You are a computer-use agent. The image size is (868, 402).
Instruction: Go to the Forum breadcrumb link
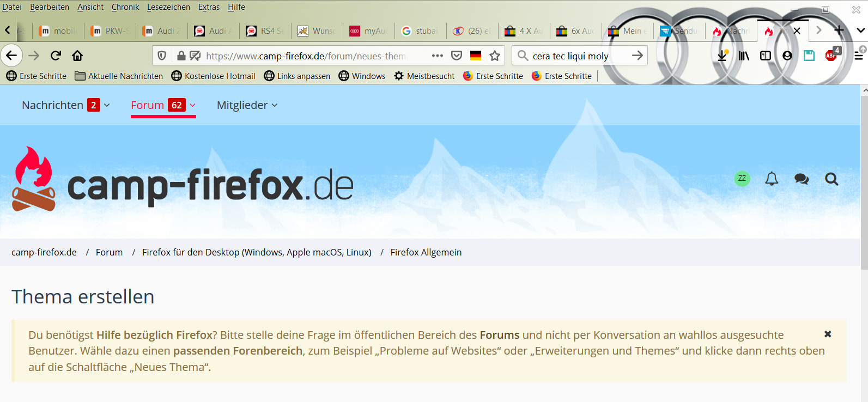pos(110,252)
